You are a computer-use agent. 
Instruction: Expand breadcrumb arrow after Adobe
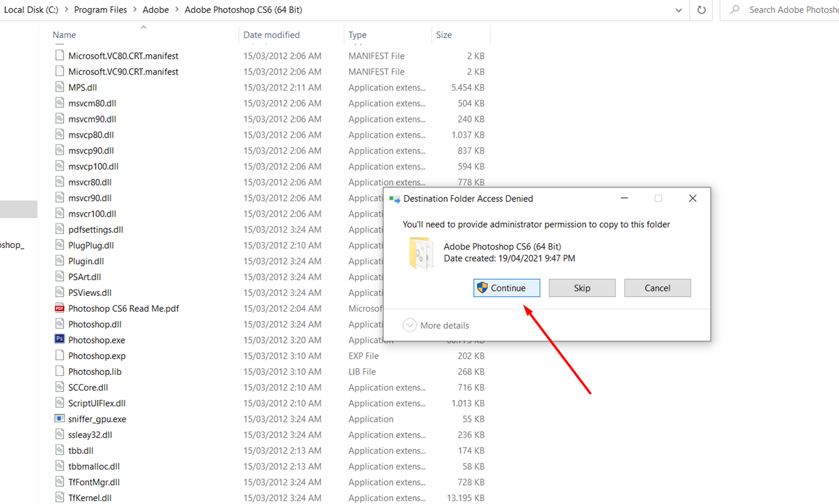[177, 10]
